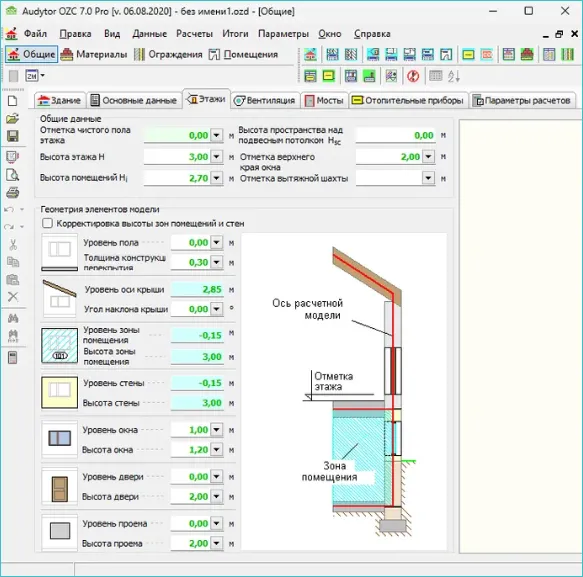Click the Undo arrow icon
Viewport: 583px width, 577px height.
(9, 210)
